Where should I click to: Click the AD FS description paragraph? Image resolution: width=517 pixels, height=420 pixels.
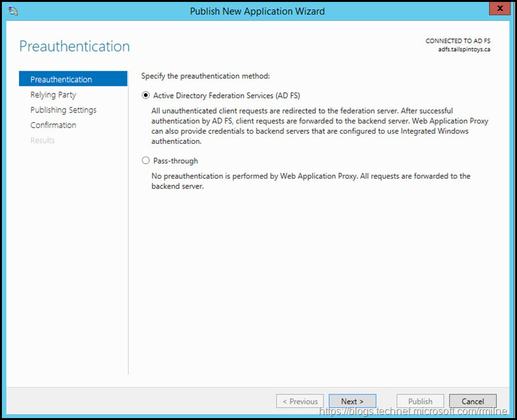pyautogui.click(x=320, y=126)
